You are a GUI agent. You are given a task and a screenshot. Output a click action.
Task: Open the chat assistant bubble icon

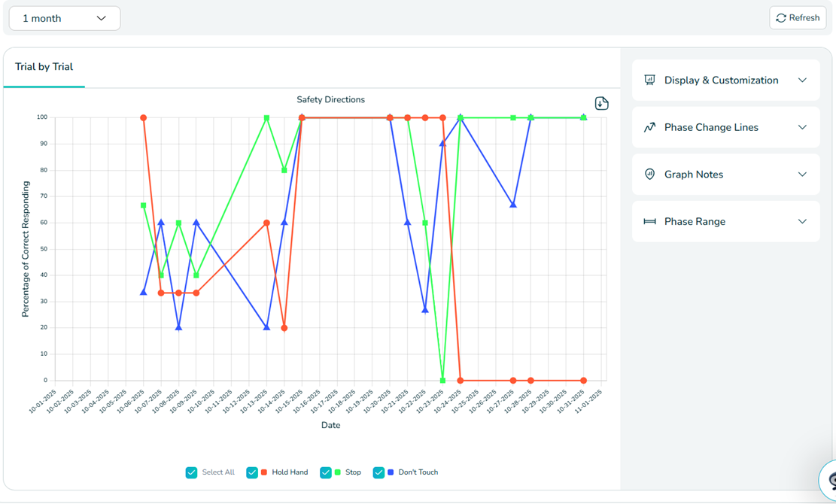(x=831, y=480)
